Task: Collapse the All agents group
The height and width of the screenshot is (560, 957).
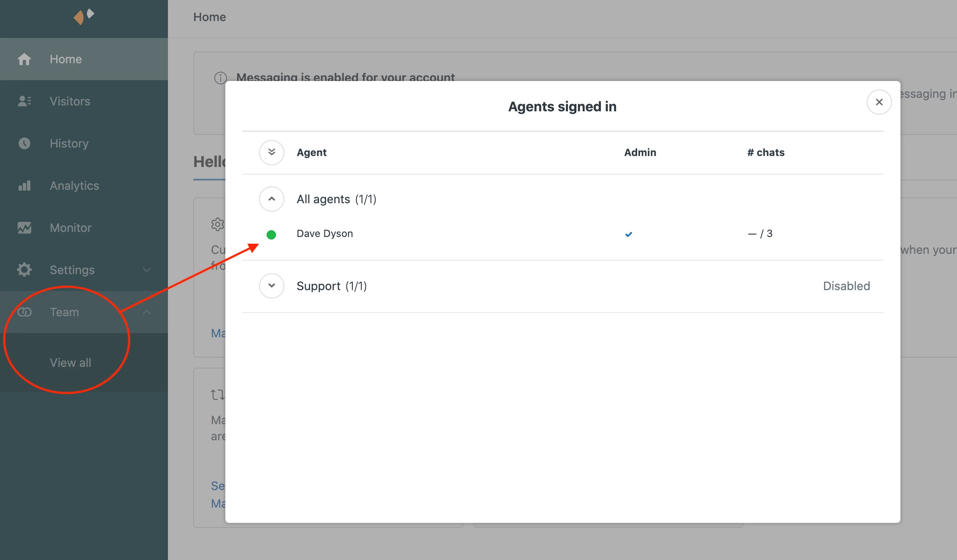Action: point(271,199)
